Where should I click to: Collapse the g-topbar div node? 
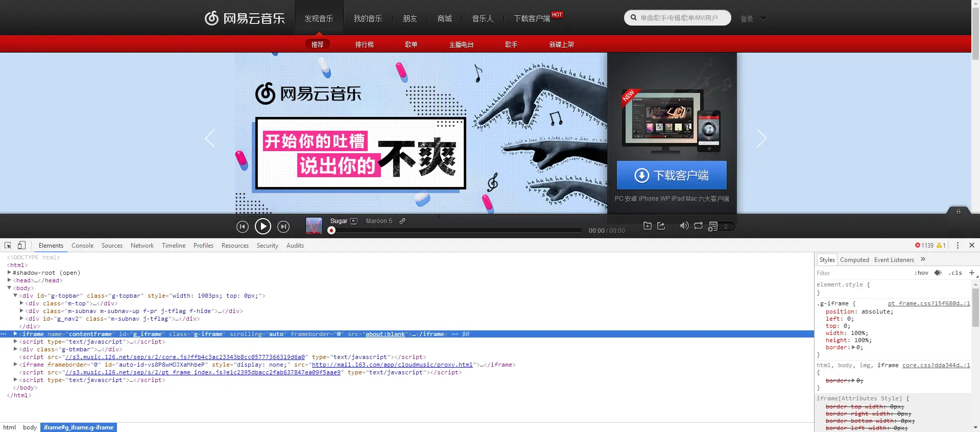pos(15,296)
